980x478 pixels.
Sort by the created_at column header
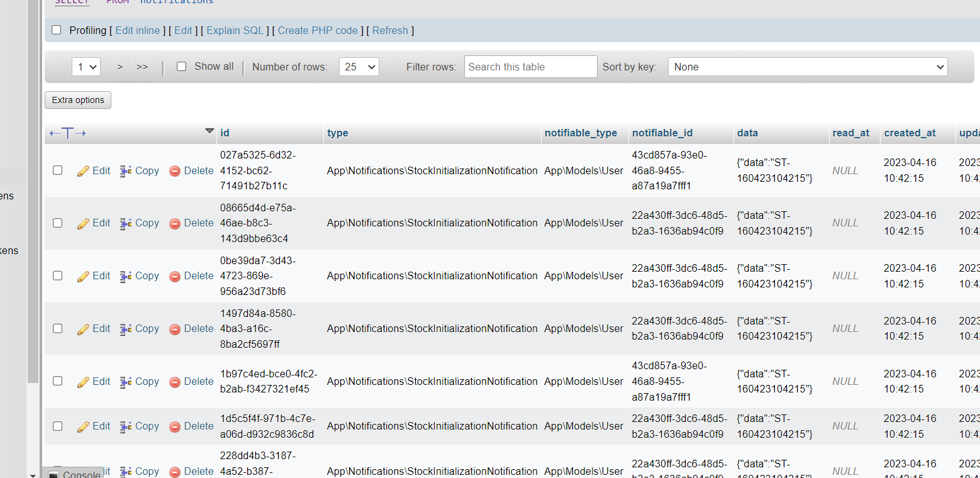coord(910,133)
